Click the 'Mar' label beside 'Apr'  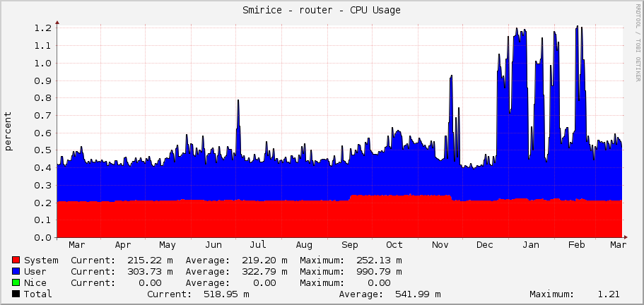pyautogui.click(x=77, y=245)
